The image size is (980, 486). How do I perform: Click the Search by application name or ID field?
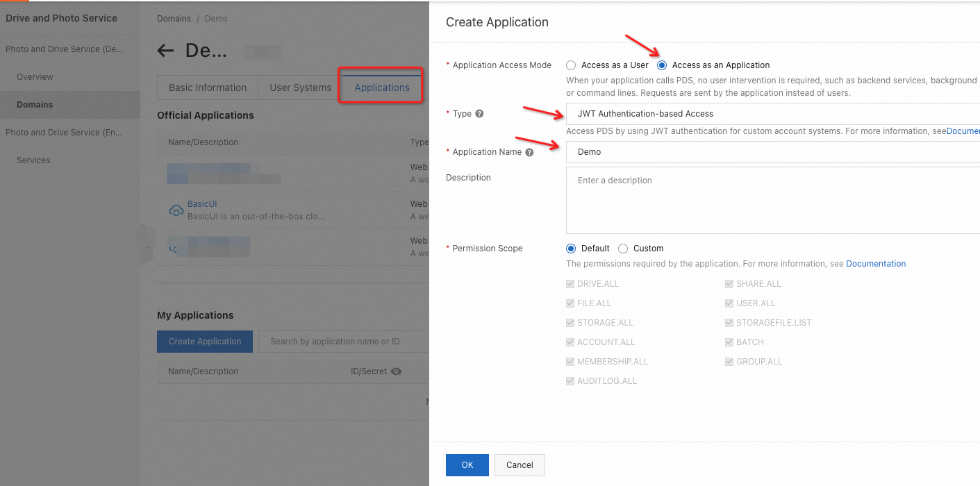pos(344,342)
